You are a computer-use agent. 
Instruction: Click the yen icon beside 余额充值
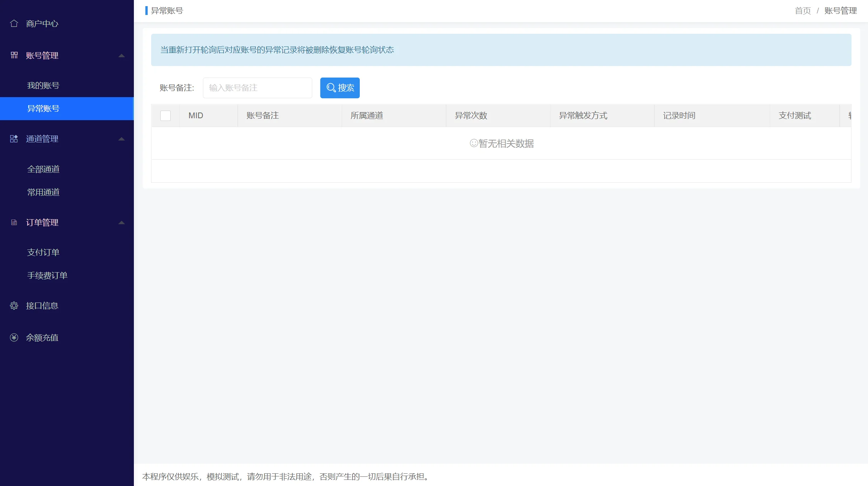[14, 337]
